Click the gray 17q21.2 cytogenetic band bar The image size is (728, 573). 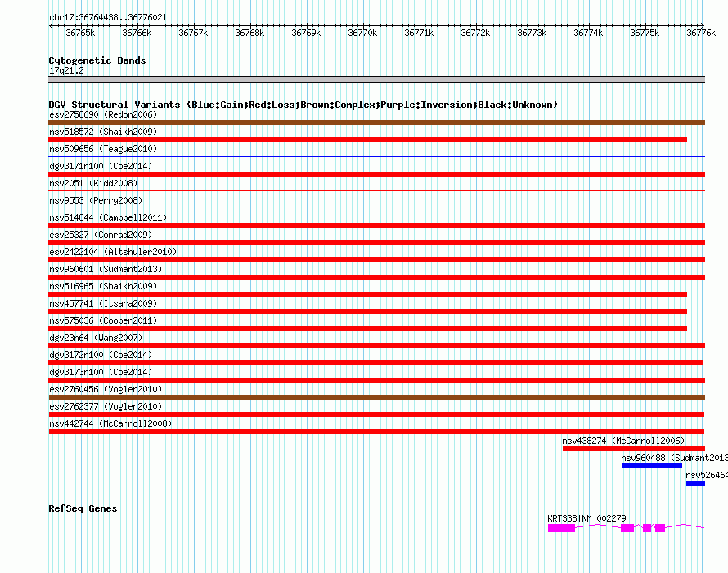[376, 79]
